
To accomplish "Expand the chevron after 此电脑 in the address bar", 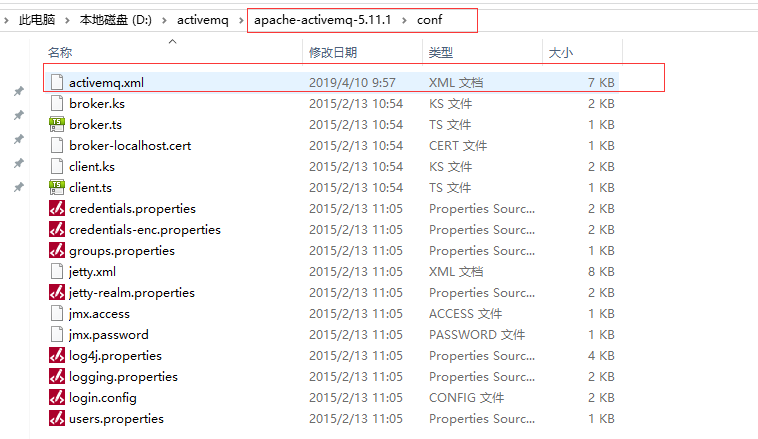I will click(67, 20).
